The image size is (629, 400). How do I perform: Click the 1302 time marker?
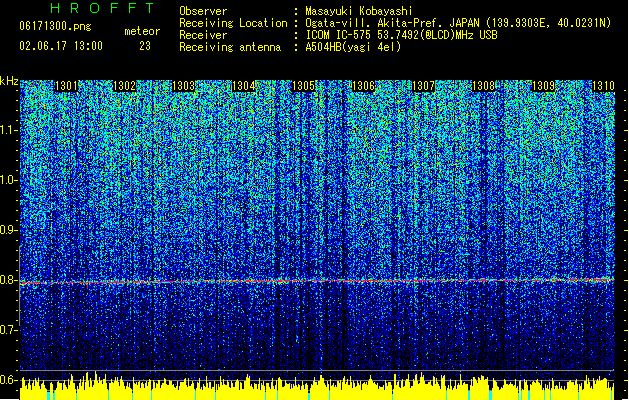(125, 86)
